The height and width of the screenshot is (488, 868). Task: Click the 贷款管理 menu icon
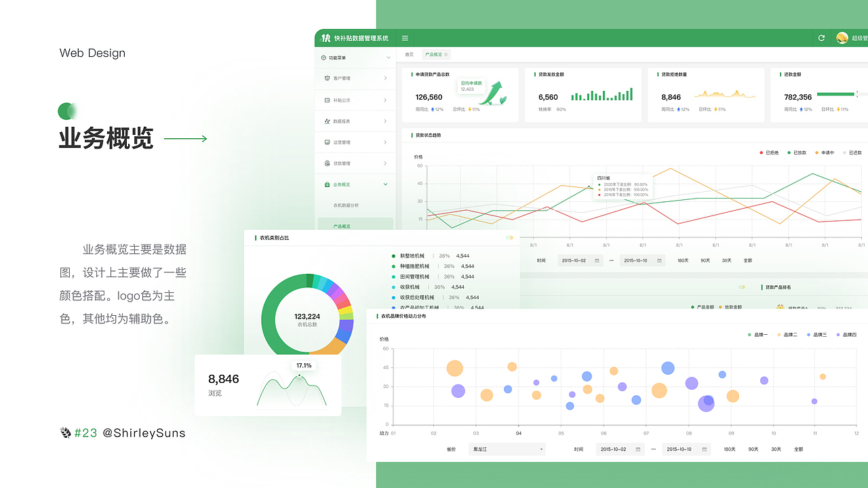[328, 163]
